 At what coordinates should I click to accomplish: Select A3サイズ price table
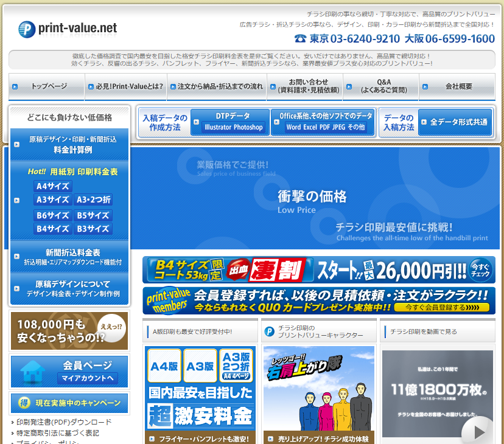click(53, 199)
